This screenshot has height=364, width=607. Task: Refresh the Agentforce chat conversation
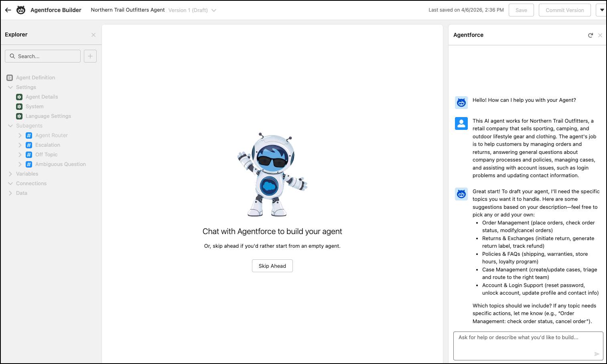591,35
